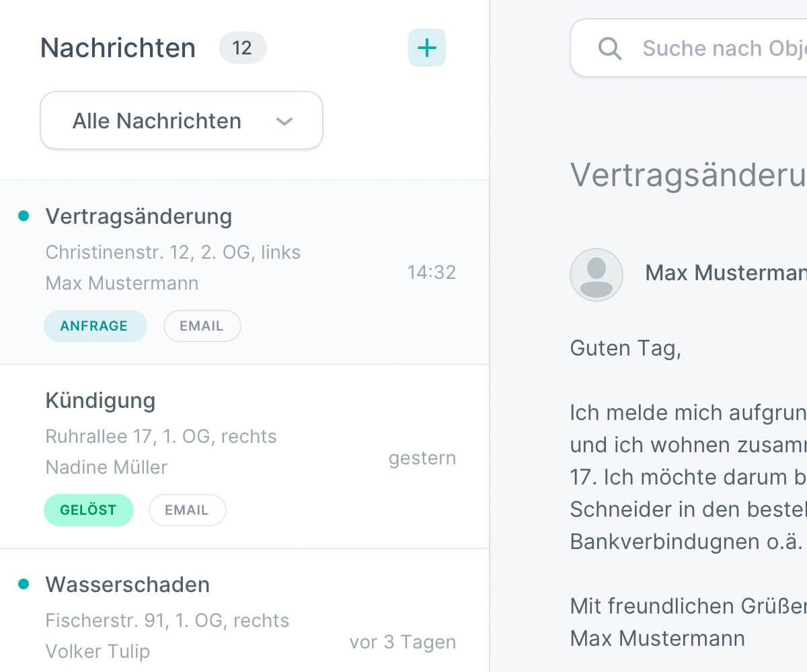Viewport: 807px width, 672px height.
Task: Click unread dot beside Wasserschaden
Action: pyautogui.click(x=24, y=584)
